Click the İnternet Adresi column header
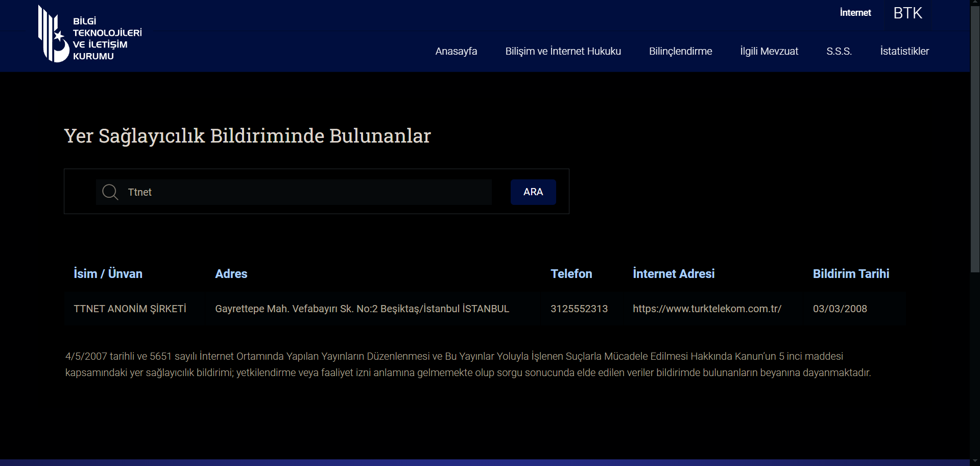 674,274
